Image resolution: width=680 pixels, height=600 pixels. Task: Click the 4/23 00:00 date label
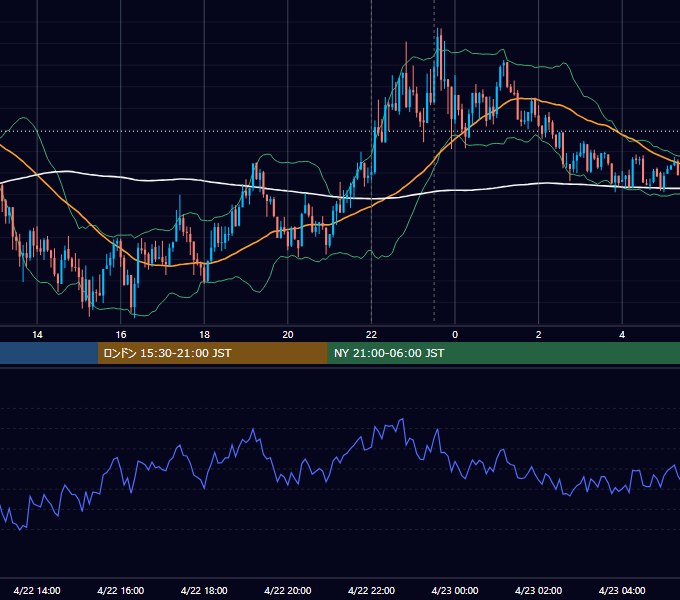pyautogui.click(x=455, y=590)
